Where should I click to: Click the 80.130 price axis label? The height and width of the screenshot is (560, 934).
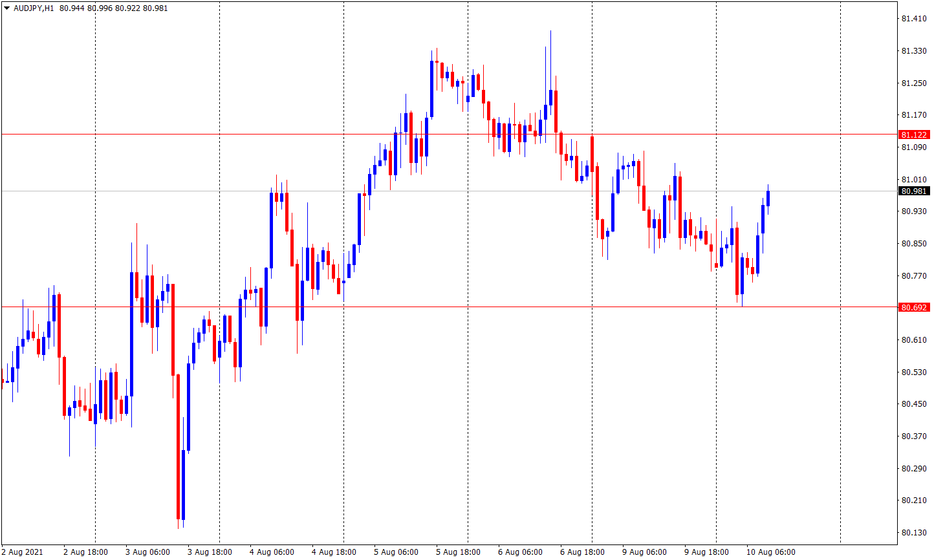tap(914, 533)
